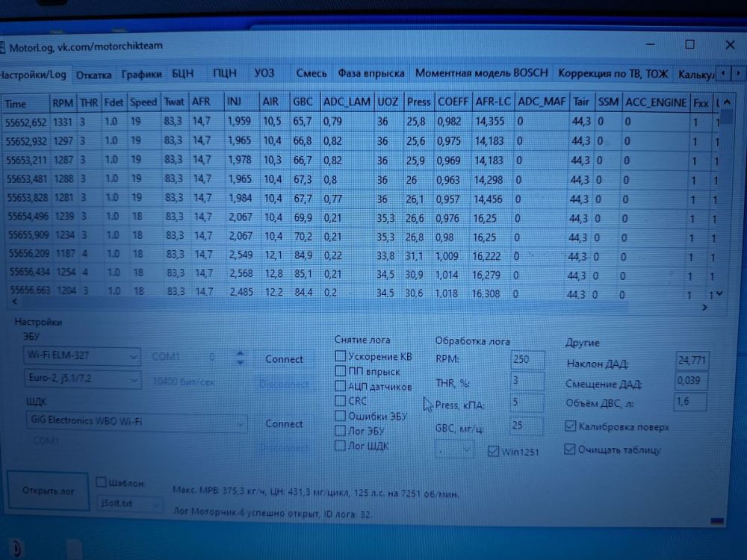Click the log table's horizontal scroll left arrow
Screen dimensions: 747x560
[14, 302]
